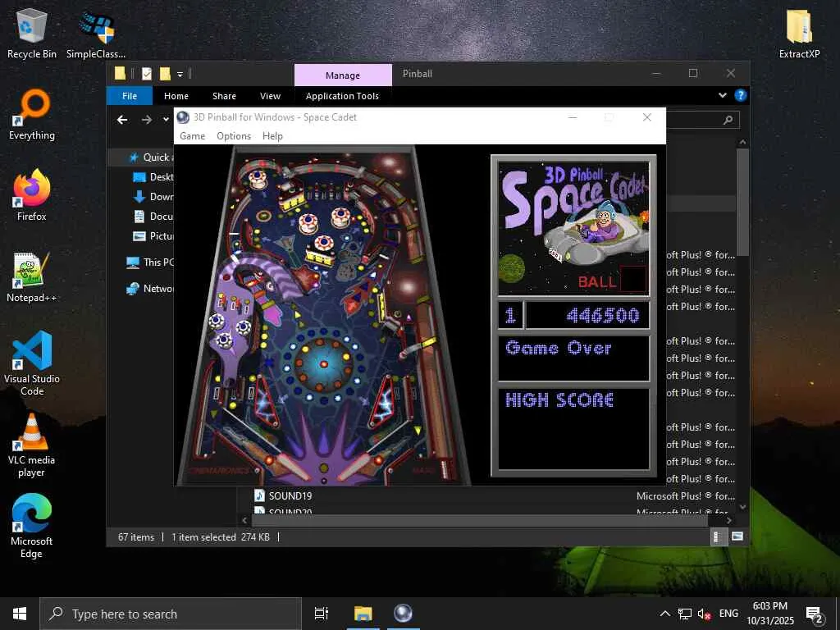The image size is (840, 630).
Task: Open the Microsoft Edge desktop shortcut
Action: [x=32, y=526]
